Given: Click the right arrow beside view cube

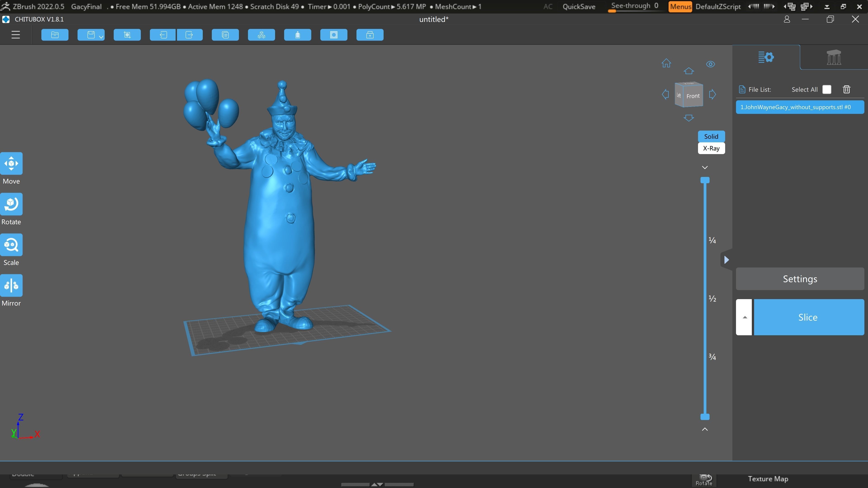Looking at the screenshot, I should [x=712, y=94].
